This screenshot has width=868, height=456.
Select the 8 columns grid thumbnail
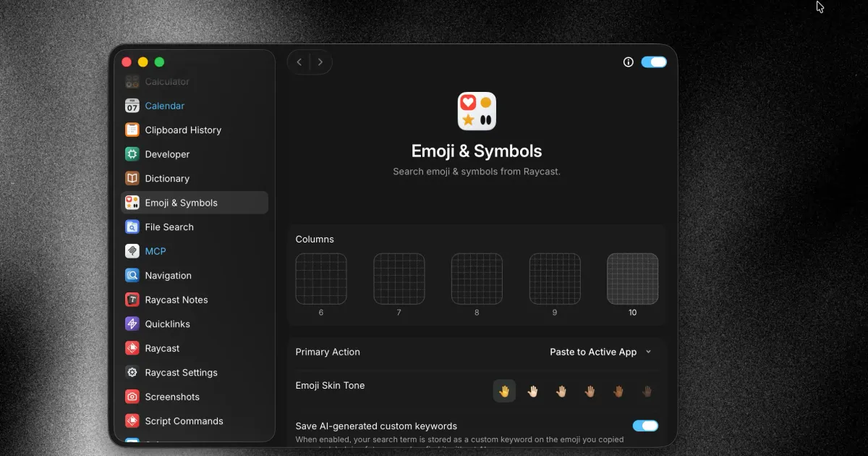[477, 279]
